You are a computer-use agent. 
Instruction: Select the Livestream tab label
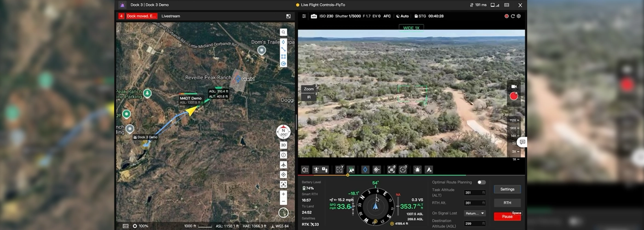click(171, 16)
